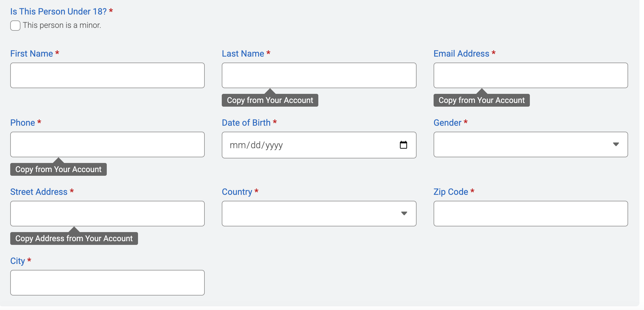Check the 'This person is a minor' box
Image resolution: width=644 pixels, height=310 pixels.
[x=15, y=26]
